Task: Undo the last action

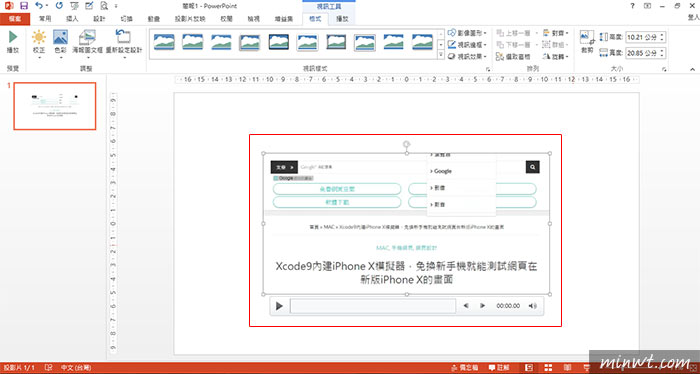Action: (x=39, y=6)
